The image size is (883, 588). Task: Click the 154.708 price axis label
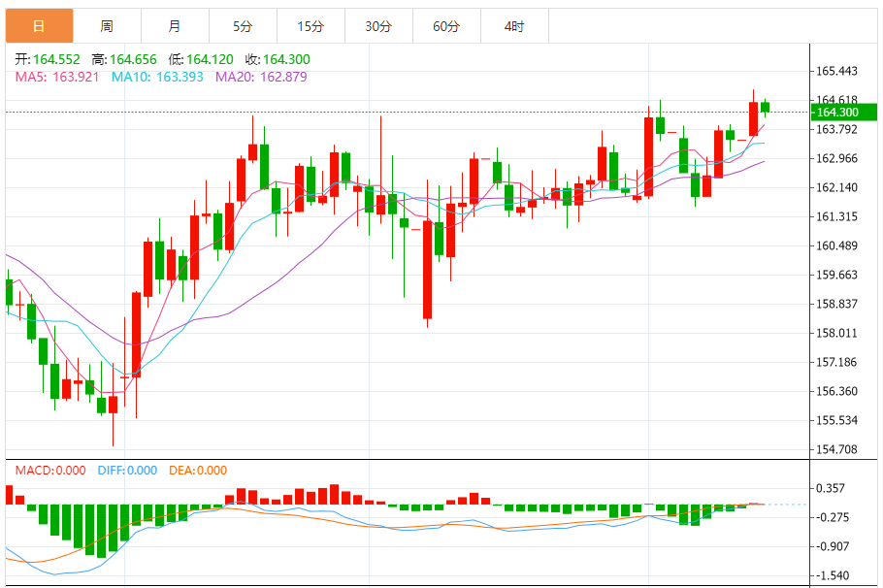836,449
